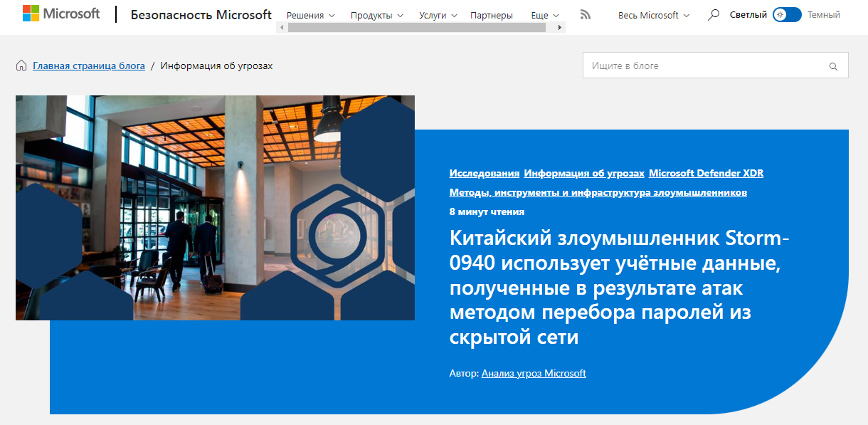Viewport: 868px width, 425px height.
Task: Click the nav scrollbar left arrow
Action: [282, 28]
